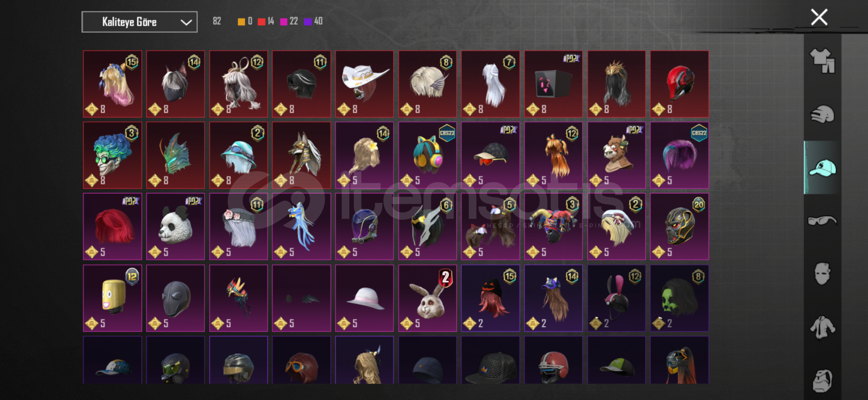Pick the green-haired clown mask item
This screenshot has height=400, width=868.
coord(112,155)
